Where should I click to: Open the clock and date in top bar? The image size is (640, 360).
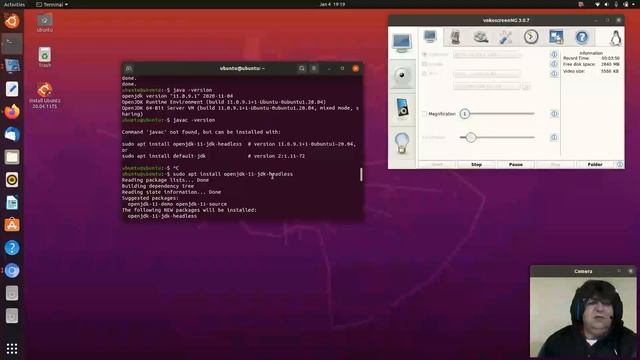click(332, 4)
